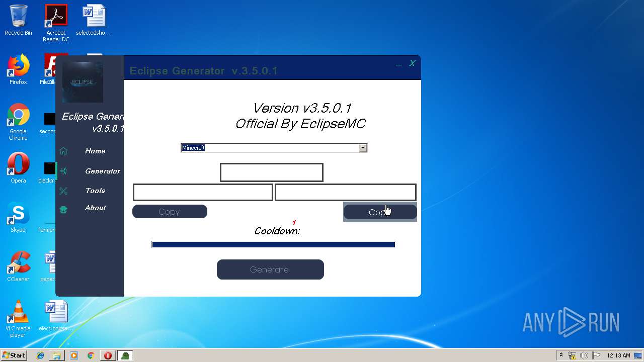
Task: Open Windows Explorer from the taskbar
Action: tap(57, 355)
